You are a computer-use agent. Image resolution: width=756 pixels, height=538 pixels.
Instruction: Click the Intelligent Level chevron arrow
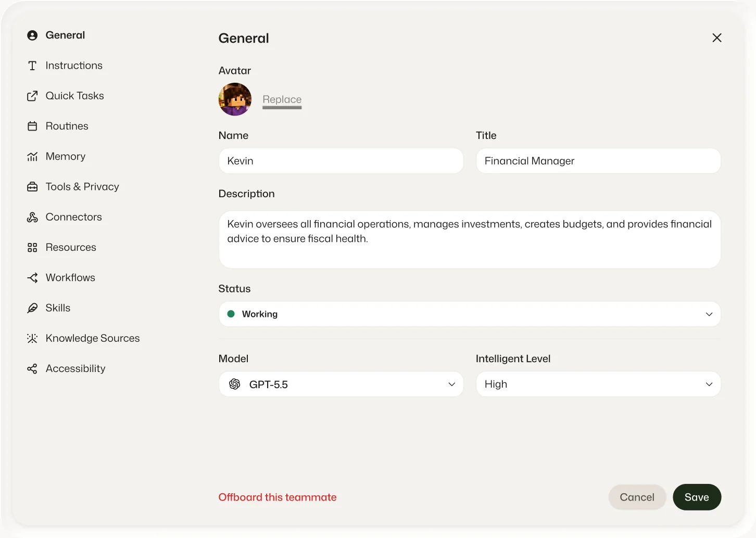(x=709, y=384)
